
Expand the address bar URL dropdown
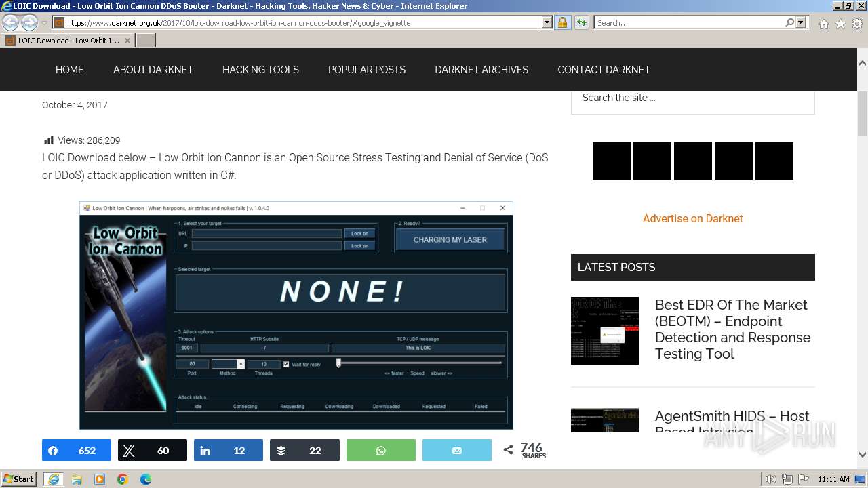click(x=547, y=23)
